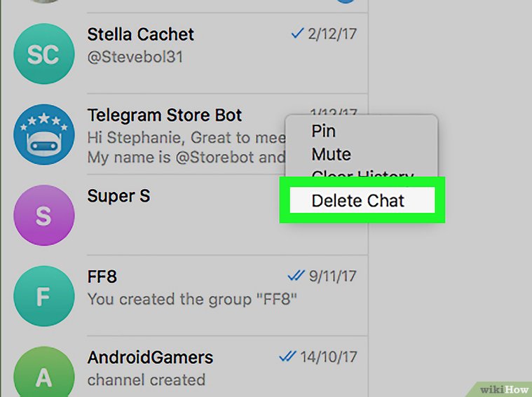532x397 pixels.
Task: Click Stella Cachet's teal SC avatar
Action: (43, 55)
